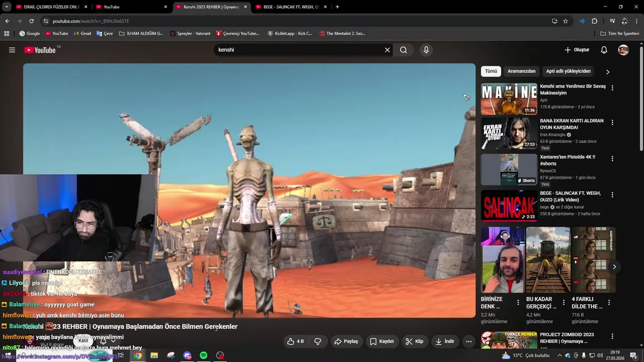Open BEGE - SALINCAK video thumbnail

(509, 206)
